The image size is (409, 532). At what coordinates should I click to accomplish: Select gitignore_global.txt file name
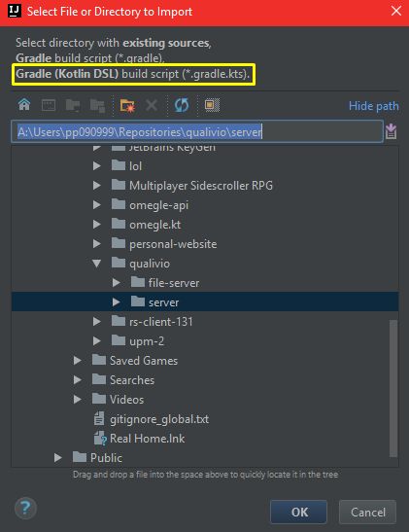point(159,419)
